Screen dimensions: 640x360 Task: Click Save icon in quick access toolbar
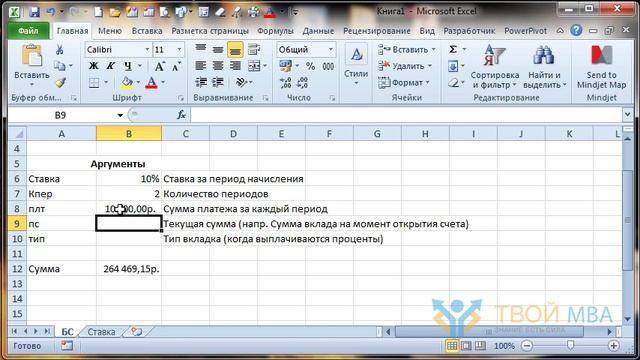tap(34, 12)
